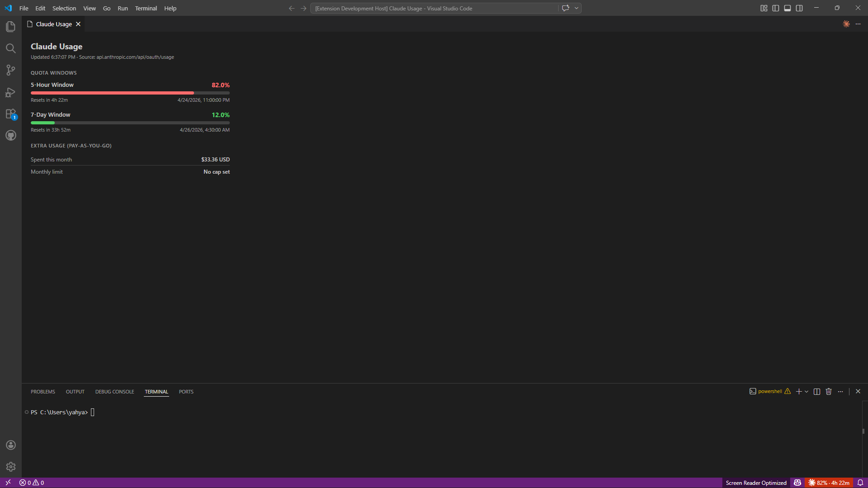Go back using the navigation arrow
The height and width of the screenshot is (488, 868).
(x=292, y=8)
